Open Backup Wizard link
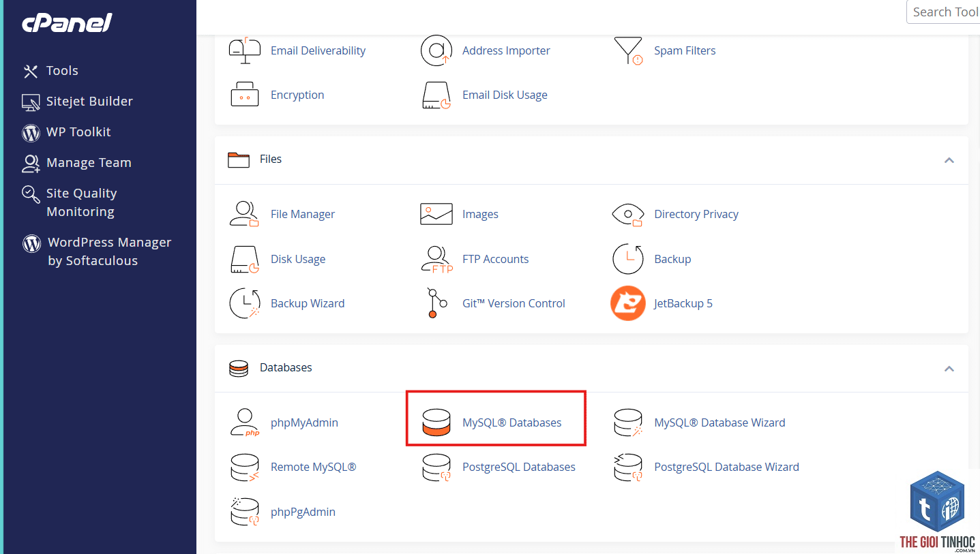Screen dimensions: 980x554 pyautogui.click(x=308, y=303)
